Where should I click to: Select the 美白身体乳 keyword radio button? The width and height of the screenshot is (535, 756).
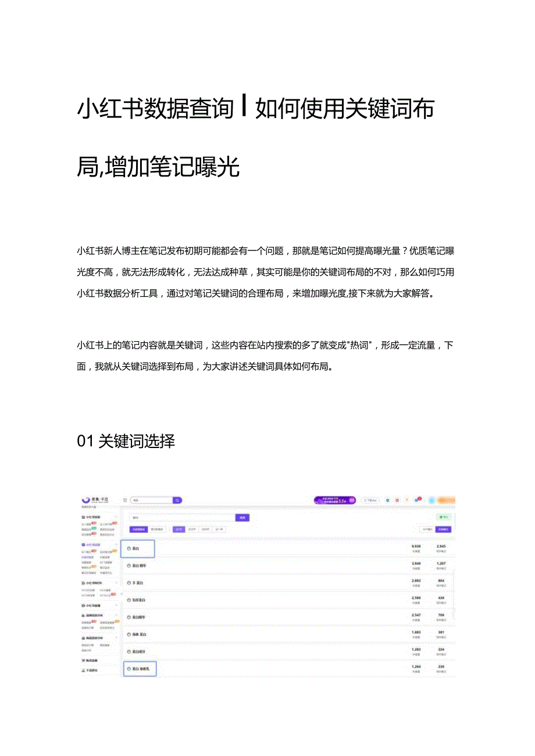click(x=129, y=669)
